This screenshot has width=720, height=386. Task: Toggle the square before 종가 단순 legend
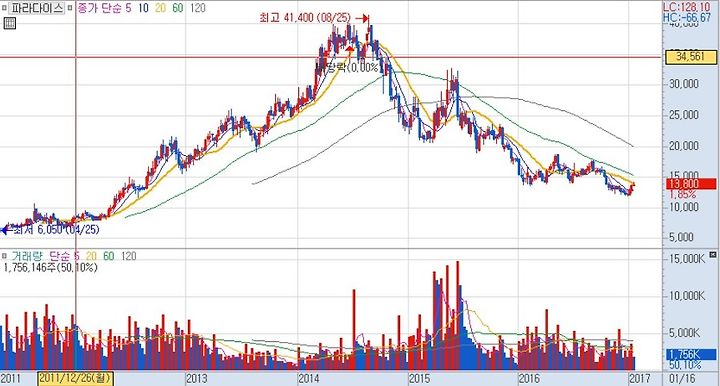pos(70,8)
